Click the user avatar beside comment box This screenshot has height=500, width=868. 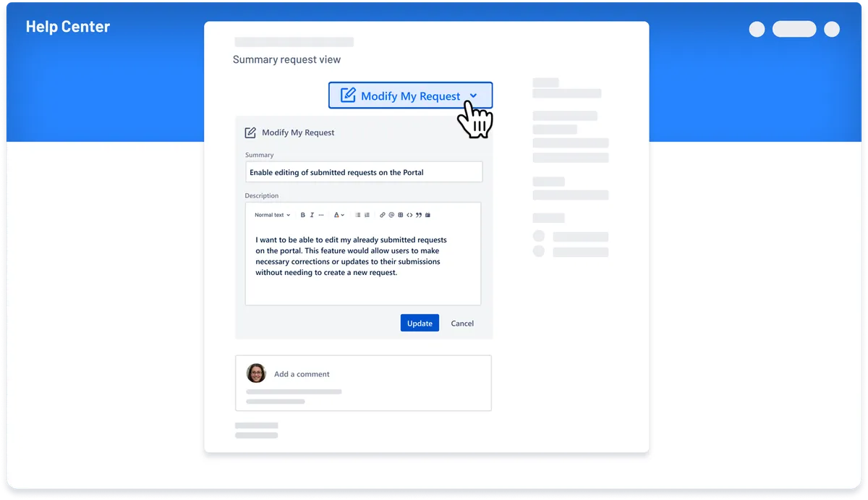click(x=256, y=373)
